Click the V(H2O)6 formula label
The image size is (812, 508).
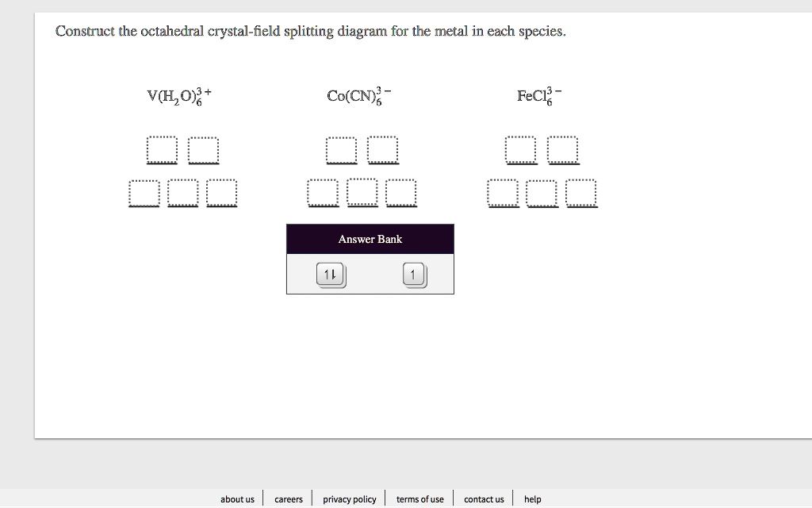click(178, 95)
